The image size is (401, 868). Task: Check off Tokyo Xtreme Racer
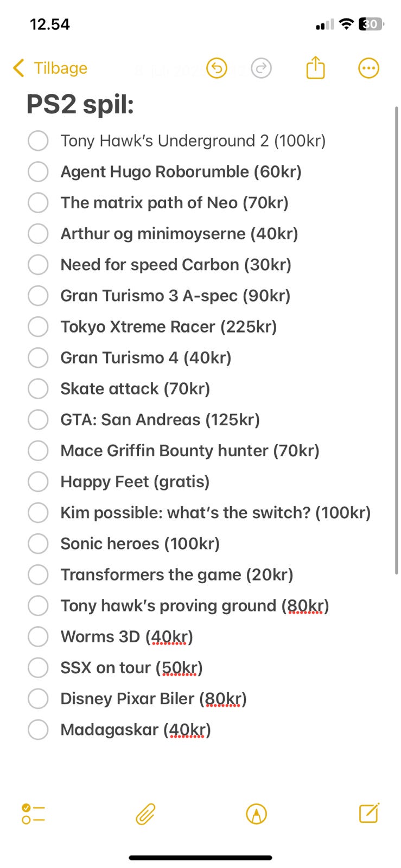(x=38, y=327)
